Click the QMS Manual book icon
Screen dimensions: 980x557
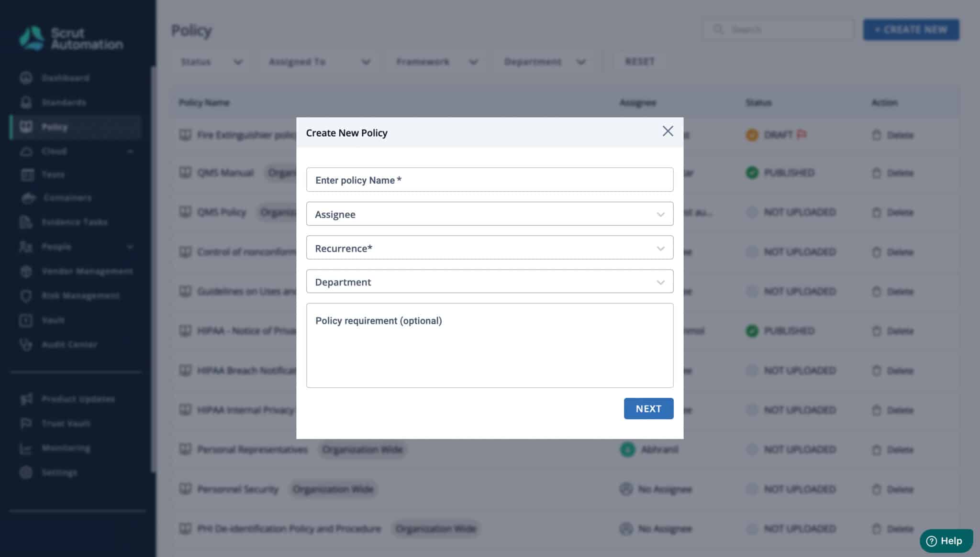click(185, 173)
